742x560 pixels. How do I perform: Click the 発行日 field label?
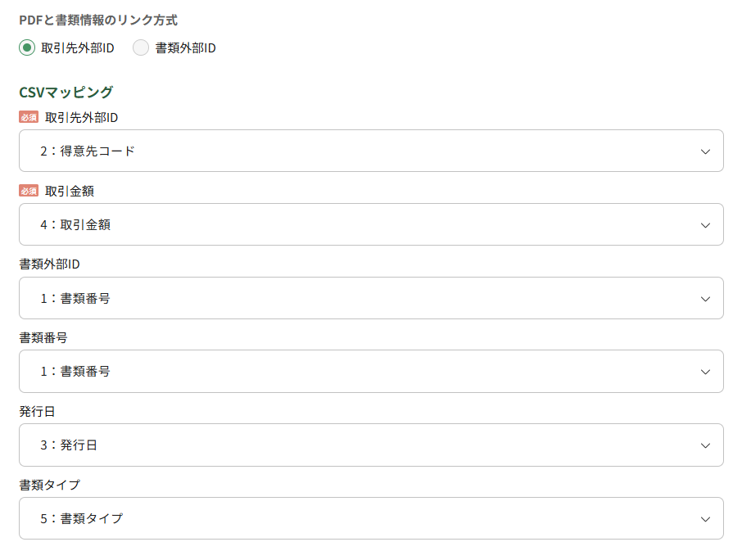[x=37, y=411]
